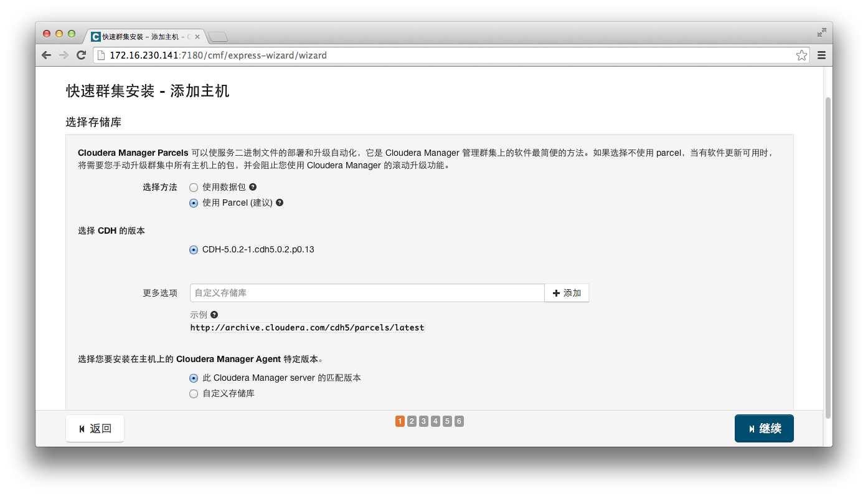Click the help icon beside 示例
This screenshot has width=868, height=496.
pos(214,315)
